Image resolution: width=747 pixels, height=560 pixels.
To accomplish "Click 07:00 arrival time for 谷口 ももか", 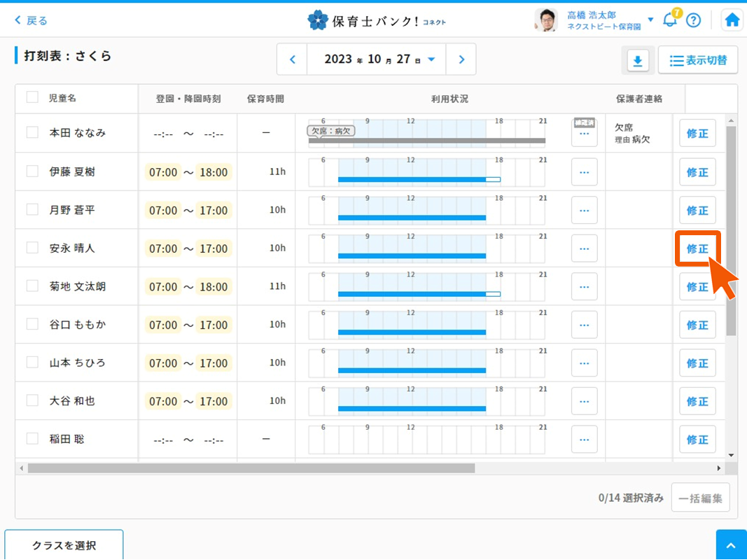I will [x=163, y=325].
